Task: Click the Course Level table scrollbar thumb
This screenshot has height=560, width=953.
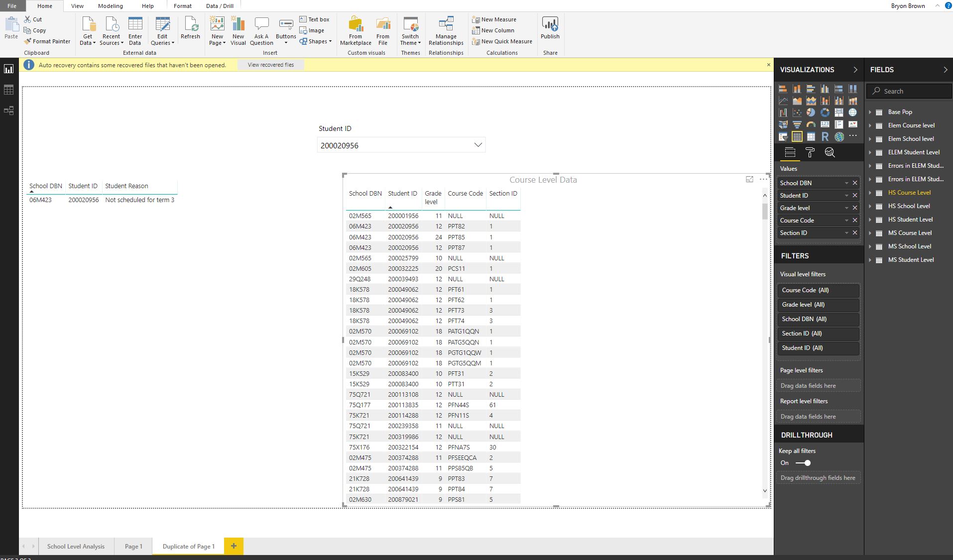Action: [x=765, y=211]
